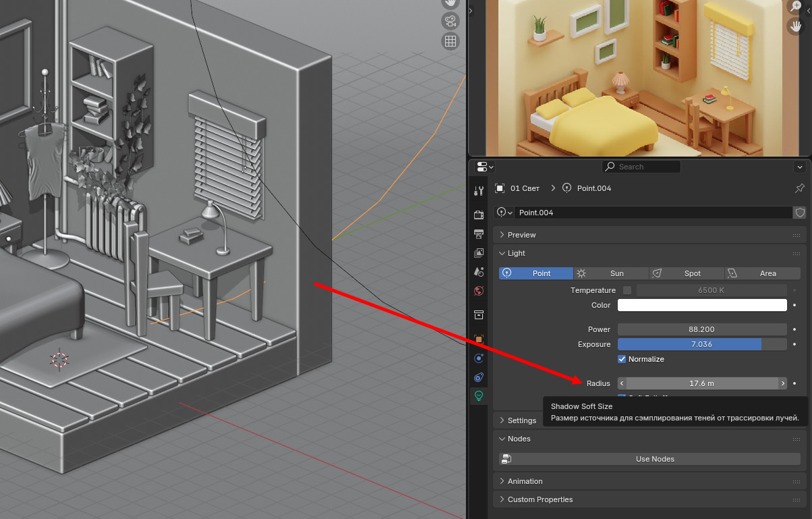Open the Render properties tab

coord(479,215)
